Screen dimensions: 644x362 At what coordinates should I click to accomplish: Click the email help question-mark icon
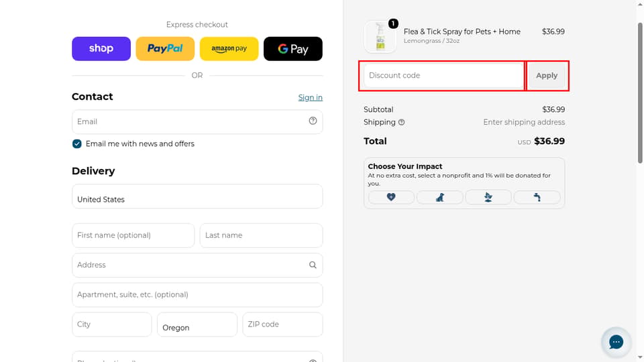pyautogui.click(x=313, y=121)
